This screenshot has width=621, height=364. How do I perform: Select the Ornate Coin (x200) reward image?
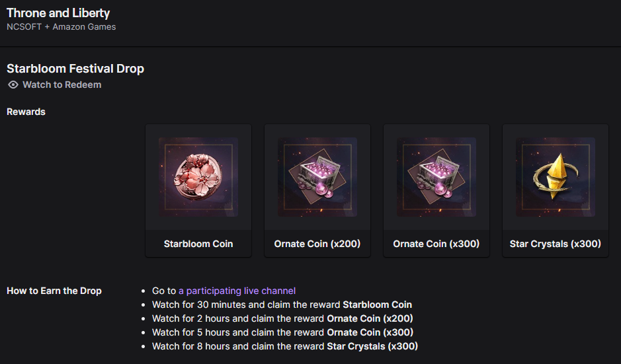pyautogui.click(x=317, y=177)
